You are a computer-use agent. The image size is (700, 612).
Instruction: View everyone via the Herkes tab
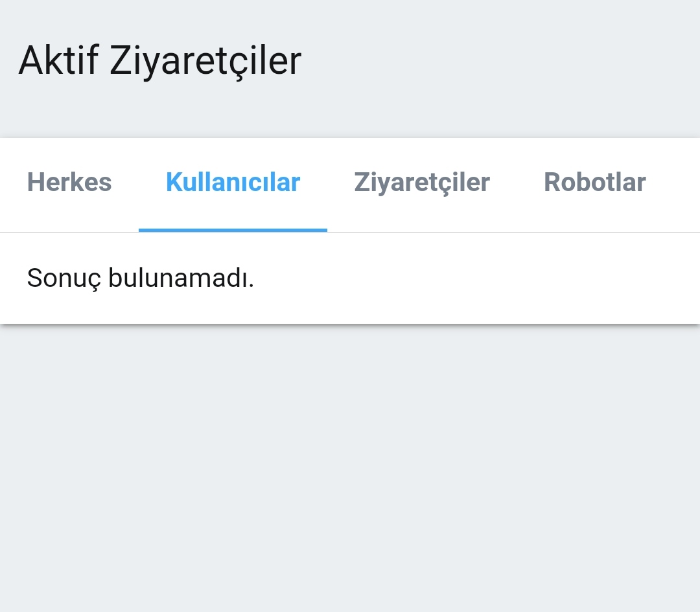tap(69, 183)
